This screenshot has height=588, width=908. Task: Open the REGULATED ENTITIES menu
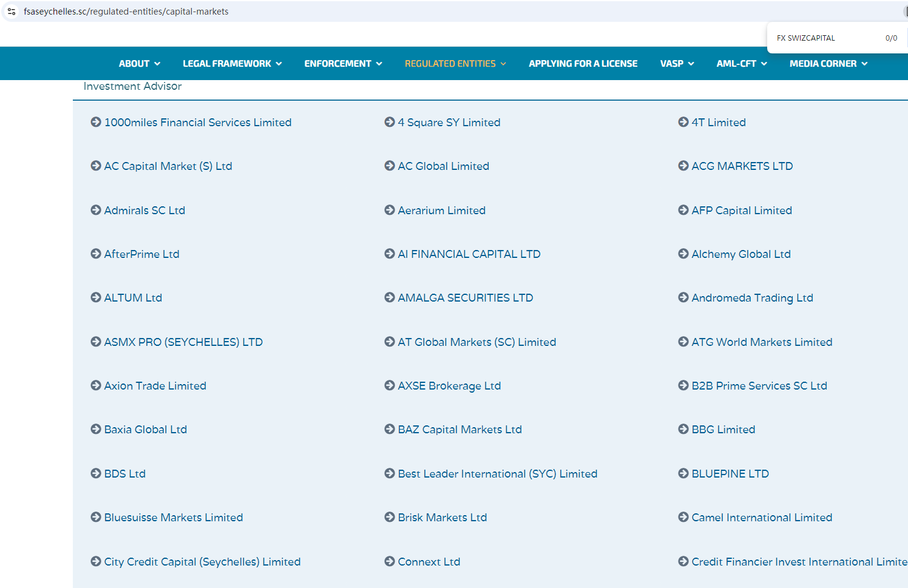[x=455, y=64]
